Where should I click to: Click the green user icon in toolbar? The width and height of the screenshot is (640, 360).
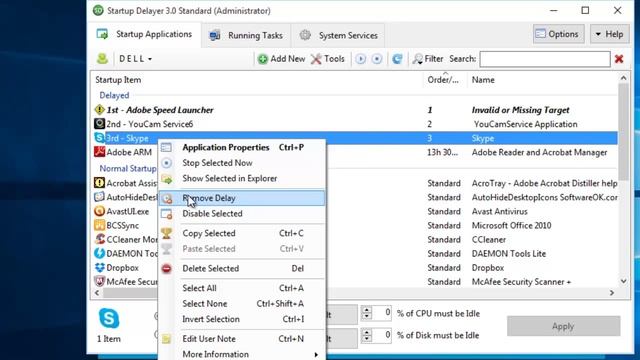click(x=102, y=59)
